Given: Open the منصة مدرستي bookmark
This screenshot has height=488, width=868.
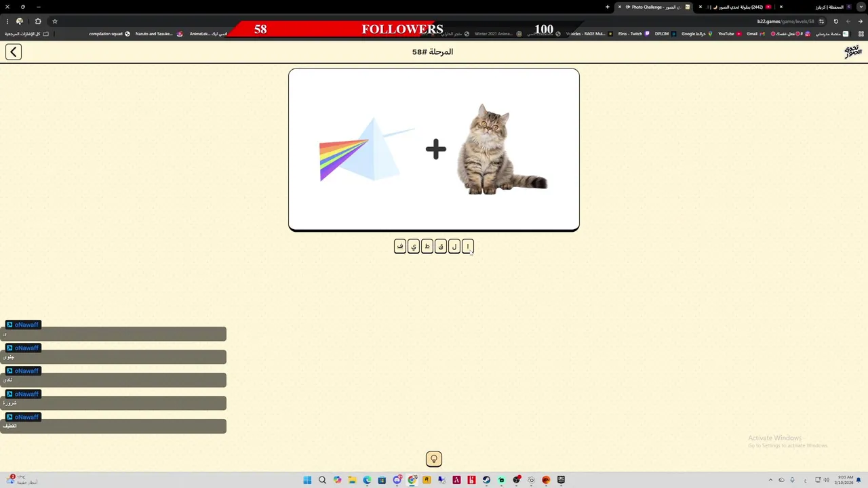Looking at the screenshot, I should point(831,34).
